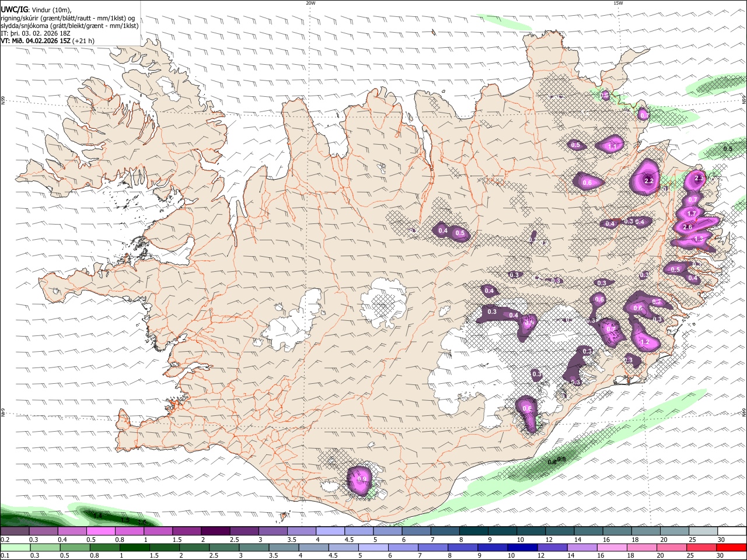Image resolution: width=747 pixels, height=560 pixels.
Task: Click the 20W longitude label
Action: (x=310, y=3)
